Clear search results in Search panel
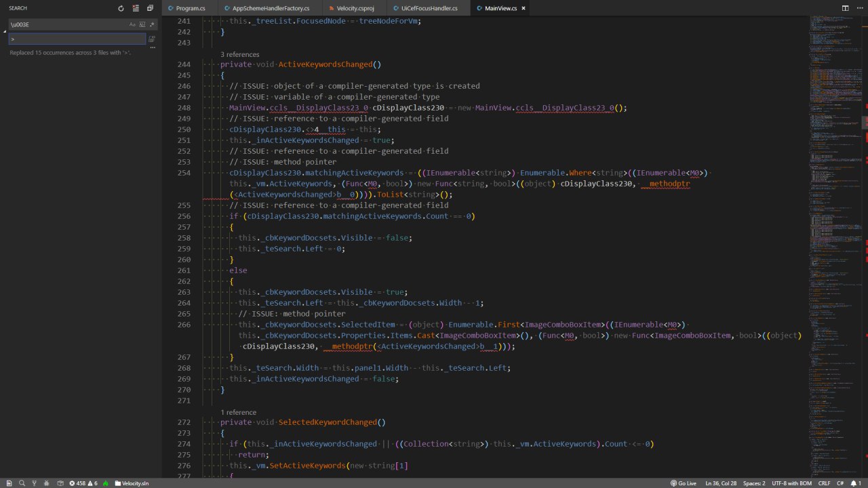 (x=136, y=8)
